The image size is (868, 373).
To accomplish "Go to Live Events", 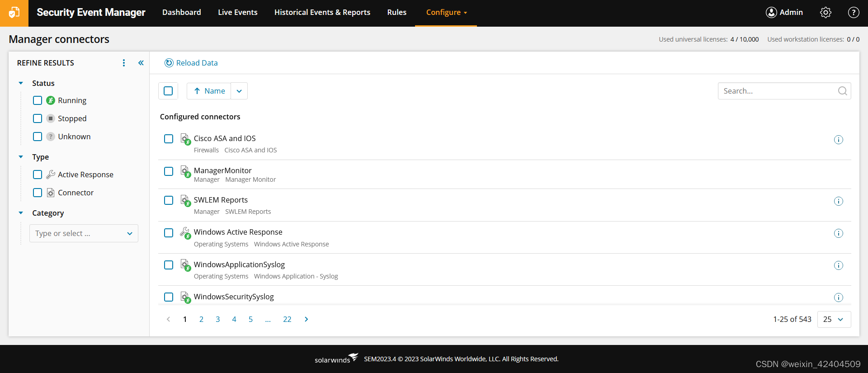I will point(238,13).
